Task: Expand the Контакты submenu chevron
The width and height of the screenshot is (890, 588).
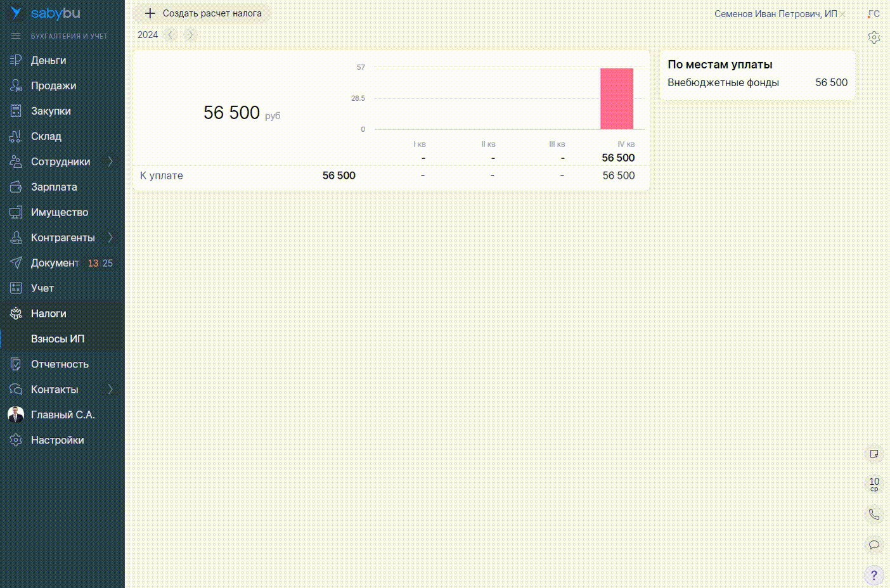Action: 110,390
